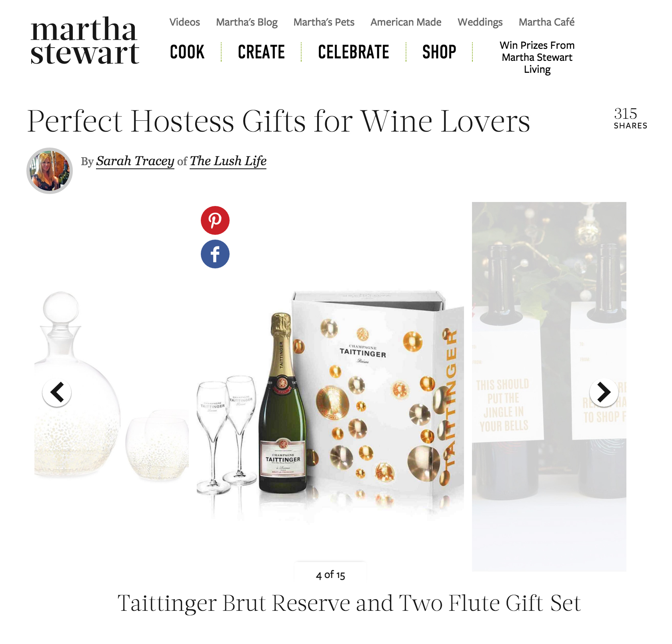Go to the Videos section
Image resolution: width=672 pixels, height=644 pixels.
185,22
